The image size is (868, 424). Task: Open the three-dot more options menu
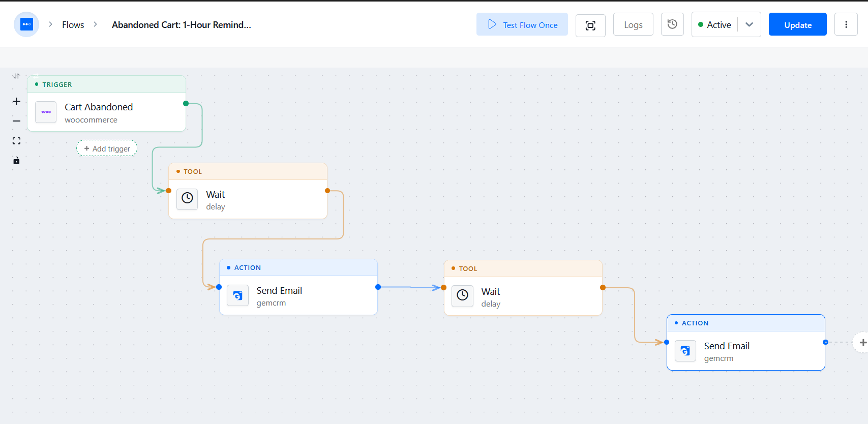click(x=846, y=24)
